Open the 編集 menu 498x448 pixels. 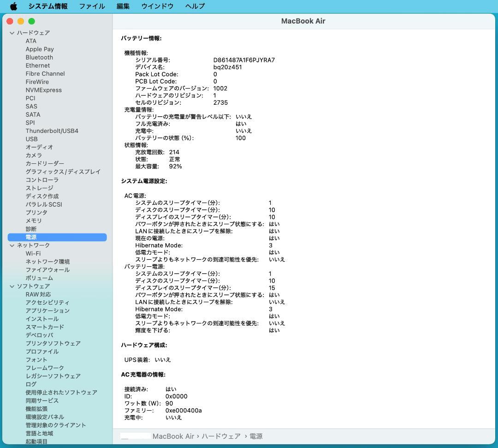(x=123, y=6)
